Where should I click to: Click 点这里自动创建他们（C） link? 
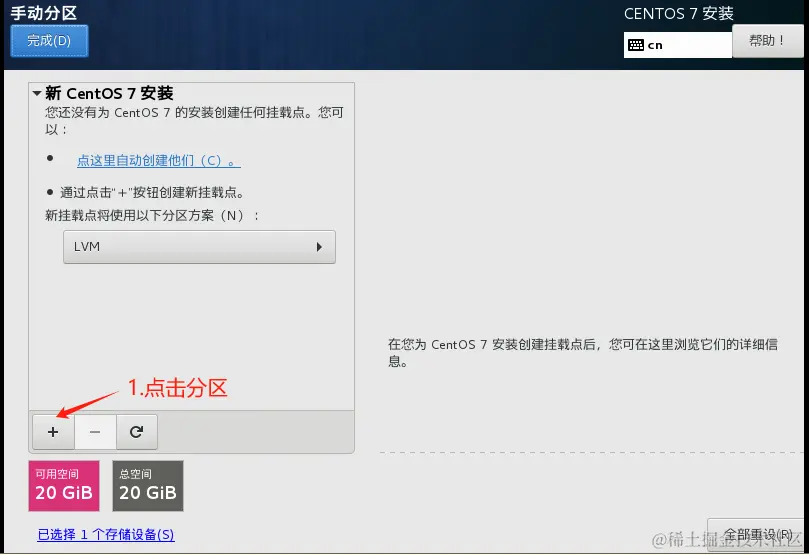158,160
